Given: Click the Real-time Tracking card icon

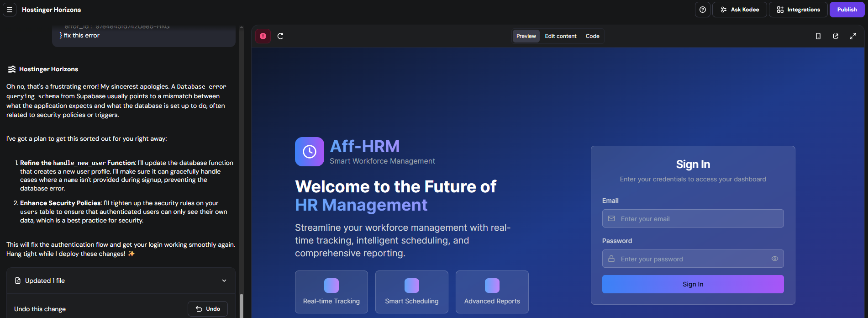Looking at the screenshot, I should (331, 286).
